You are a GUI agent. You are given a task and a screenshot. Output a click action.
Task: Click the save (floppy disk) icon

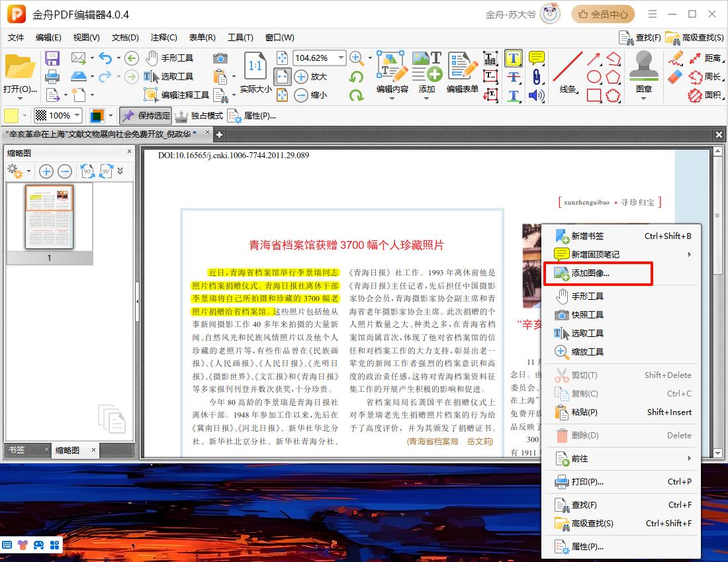click(x=52, y=58)
